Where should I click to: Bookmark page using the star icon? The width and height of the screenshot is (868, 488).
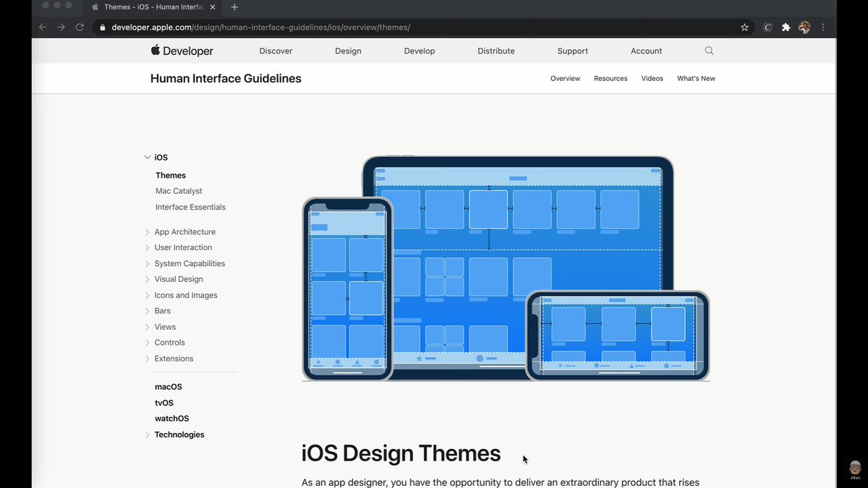click(744, 27)
